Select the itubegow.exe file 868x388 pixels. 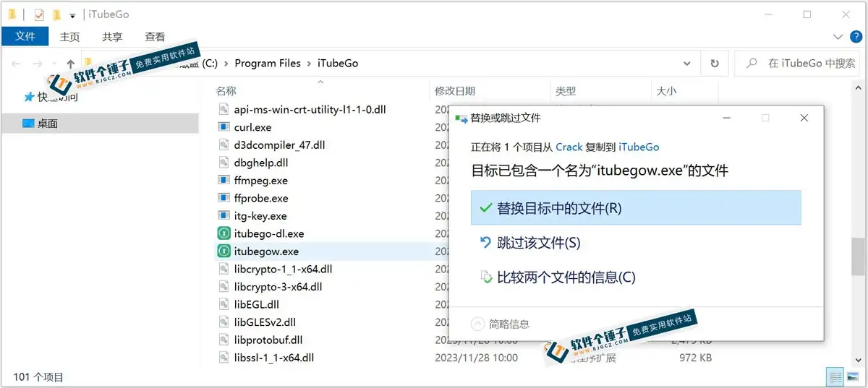267,251
